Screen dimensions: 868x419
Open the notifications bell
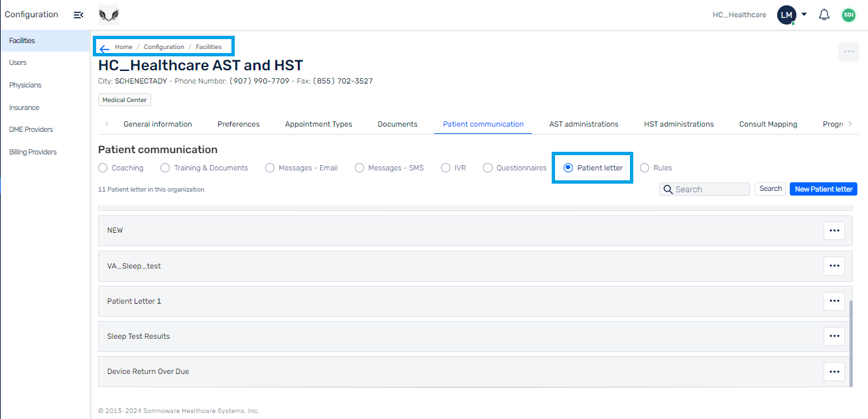pos(824,15)
